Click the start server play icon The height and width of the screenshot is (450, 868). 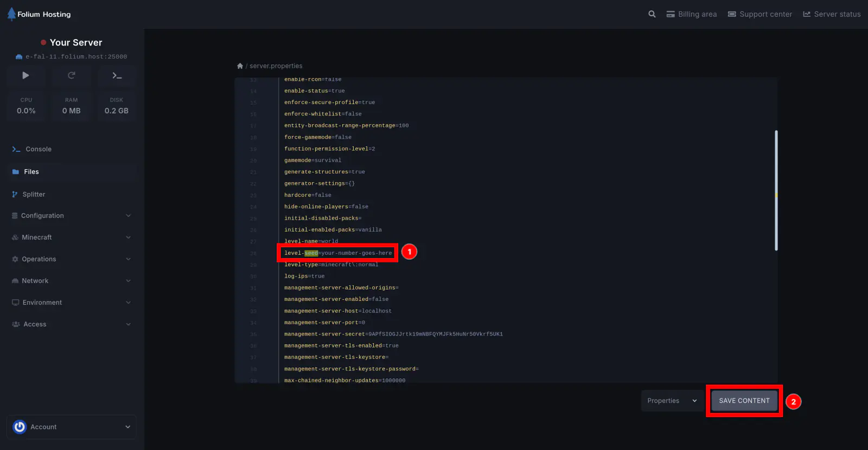coord(25,75)
